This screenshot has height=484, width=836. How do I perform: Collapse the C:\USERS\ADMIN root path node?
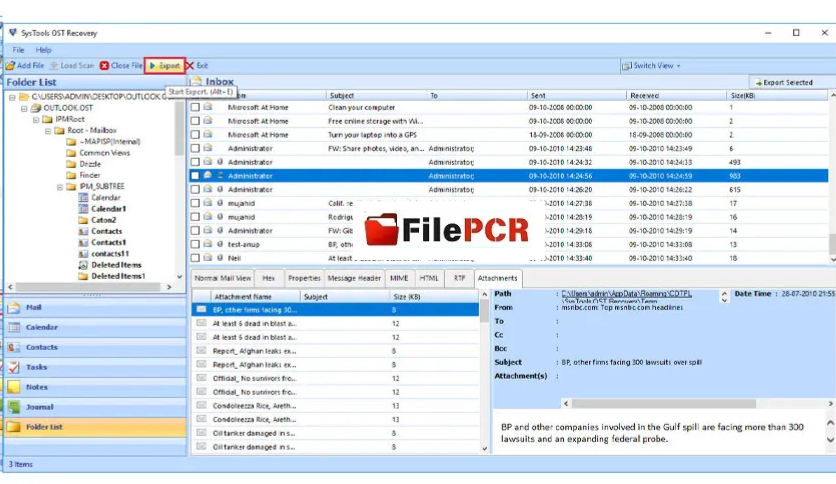click(12, 97)
